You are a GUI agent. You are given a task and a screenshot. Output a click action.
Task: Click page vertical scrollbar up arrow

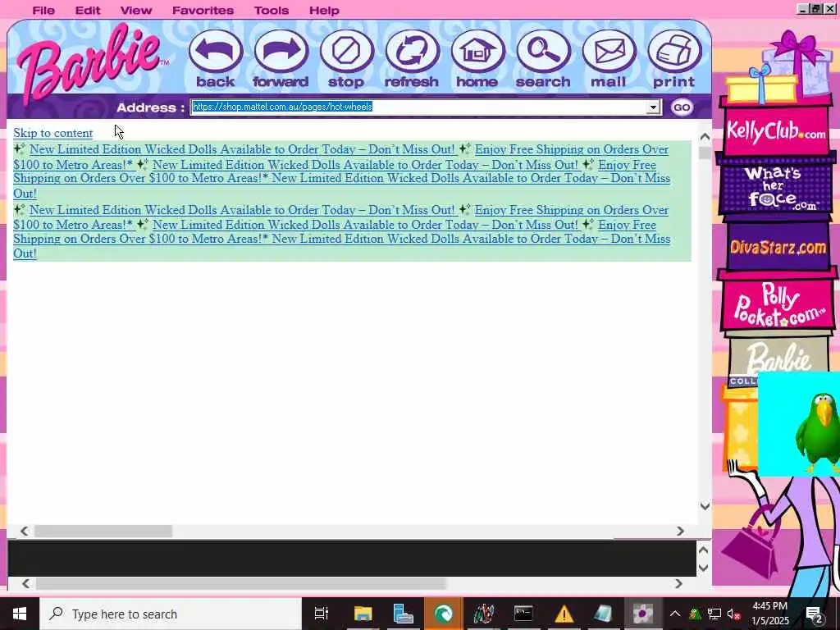pos(705,137)
